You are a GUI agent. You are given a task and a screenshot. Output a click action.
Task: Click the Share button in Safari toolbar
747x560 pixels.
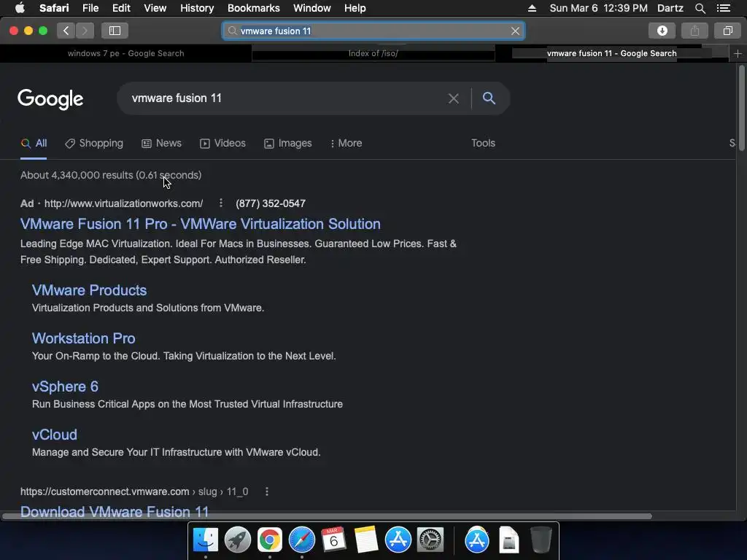[x=694, y=31]
